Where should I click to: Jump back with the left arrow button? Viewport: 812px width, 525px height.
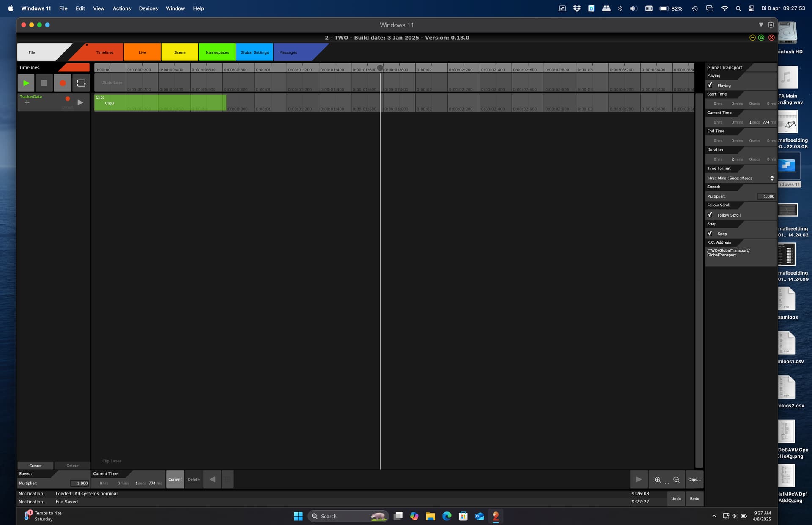pyautogui.click(x=212, y=479)
